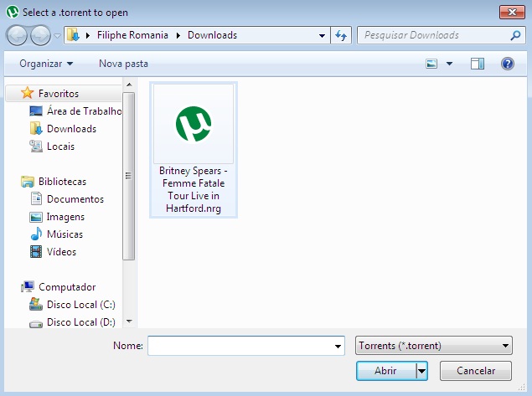
Task: Click the Vídeos film icon
Action: (x=36, y=251)
